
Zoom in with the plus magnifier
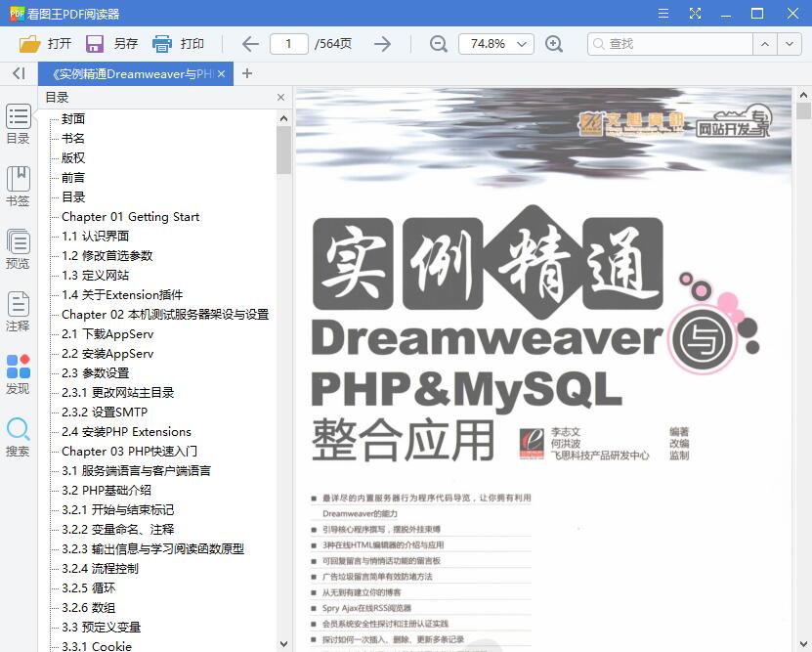tap(554, 44)
